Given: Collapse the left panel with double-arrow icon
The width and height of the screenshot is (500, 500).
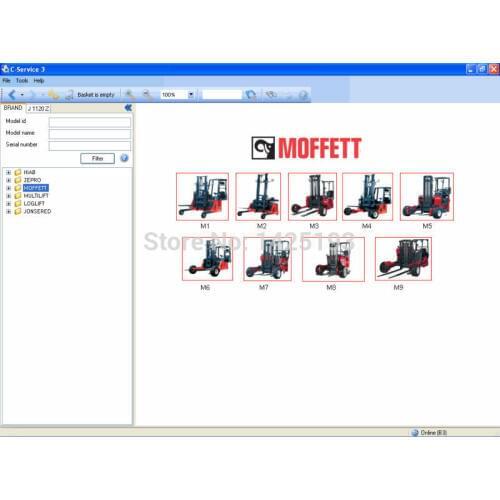Looking at the screenshot, I should (x=128, y=108).
